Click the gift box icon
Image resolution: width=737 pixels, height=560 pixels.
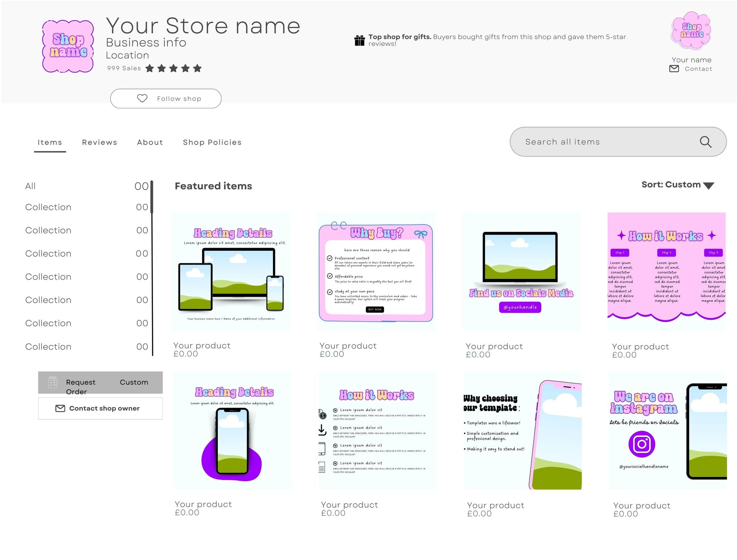click(x=359, y=40)
